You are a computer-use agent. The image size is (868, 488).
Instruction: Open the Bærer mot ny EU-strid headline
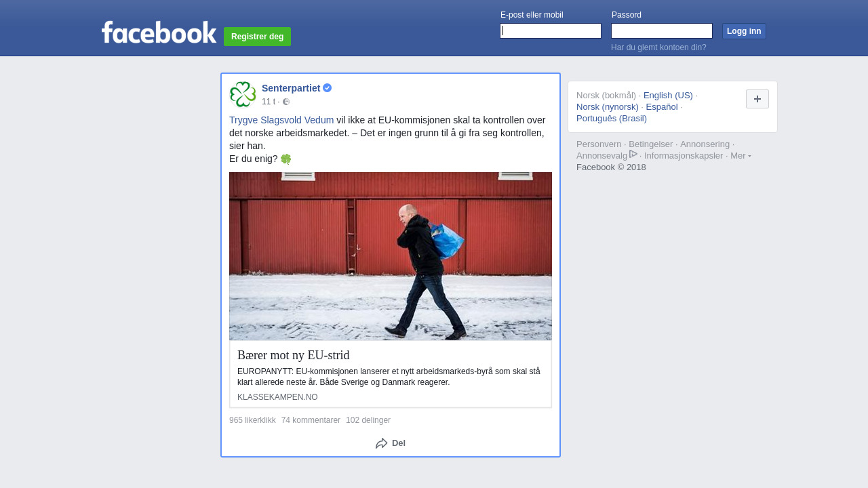tap(294, 355)
